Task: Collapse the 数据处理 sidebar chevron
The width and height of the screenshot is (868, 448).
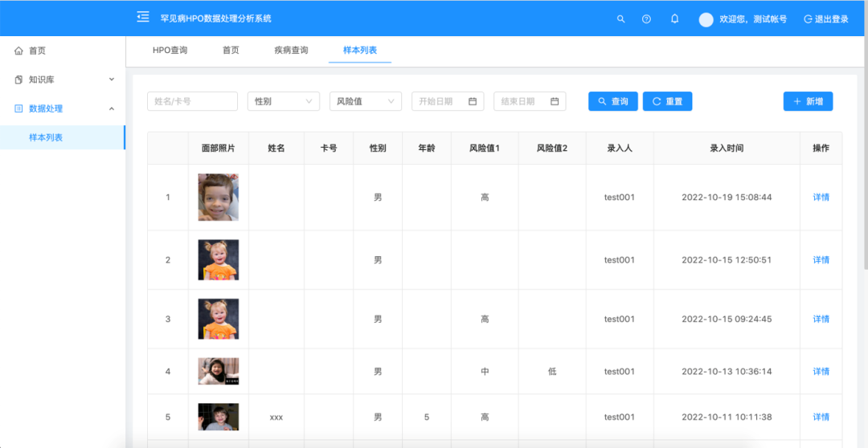Action: pos(111,108)
